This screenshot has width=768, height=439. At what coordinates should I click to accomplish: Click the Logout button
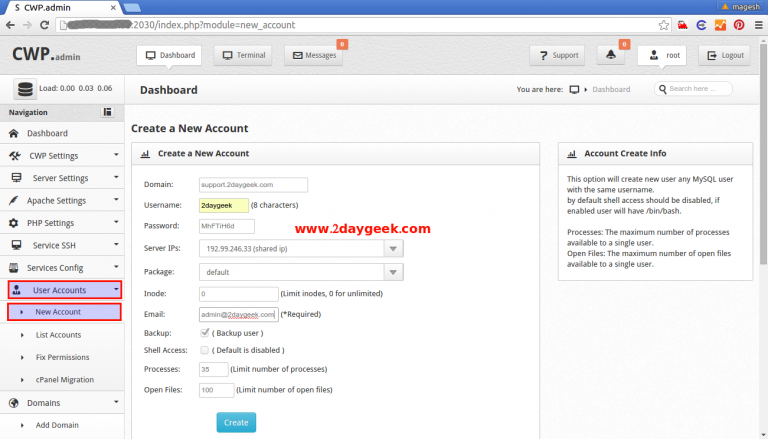(x=725, y=55)
